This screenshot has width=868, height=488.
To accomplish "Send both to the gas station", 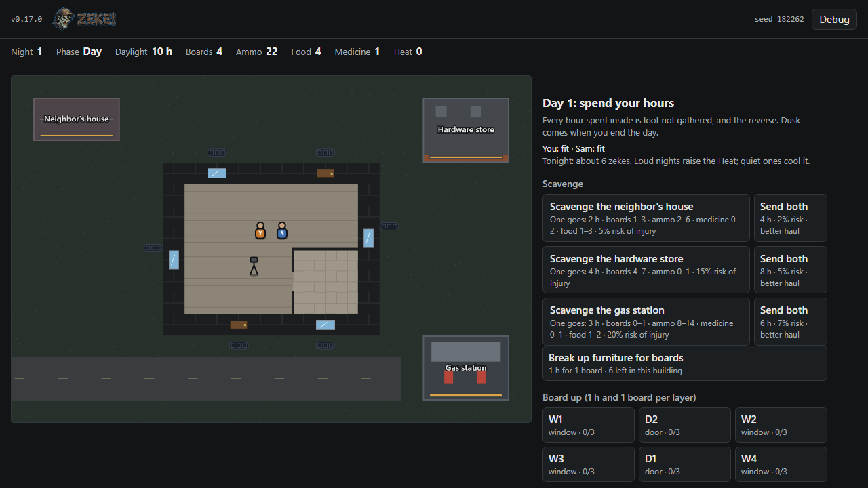I will pyautogui.click(x=791, y=322).
